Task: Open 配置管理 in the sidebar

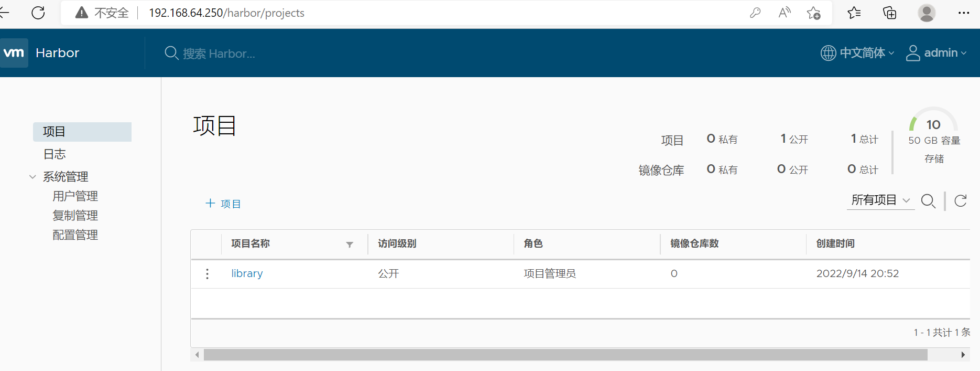Action: [x=75, y=235]
